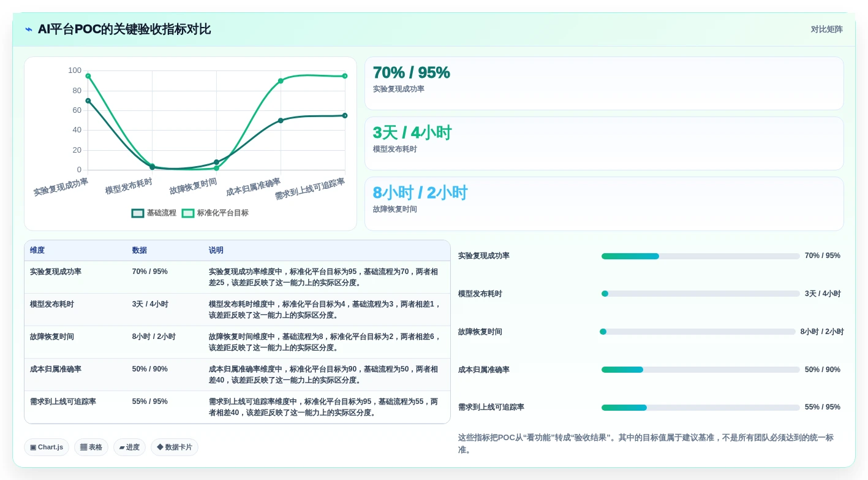The height and width of the screenshot is (480, 868).
Task: Click the 需求到上线可追踪率 progress bar
Action: [701, 408]
